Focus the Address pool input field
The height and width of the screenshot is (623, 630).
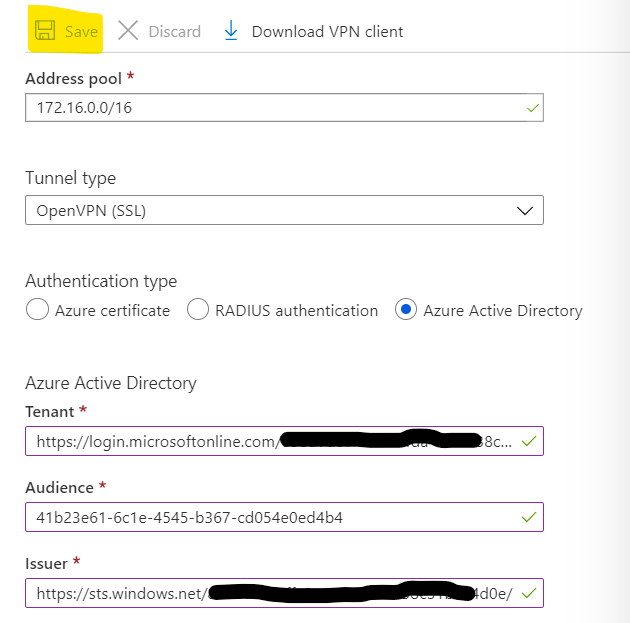click(x=270, y=107)
